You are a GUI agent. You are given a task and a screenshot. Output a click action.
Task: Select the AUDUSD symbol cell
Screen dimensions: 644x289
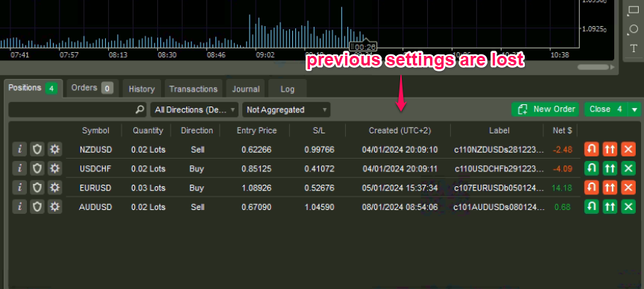(x=95, y=207)
